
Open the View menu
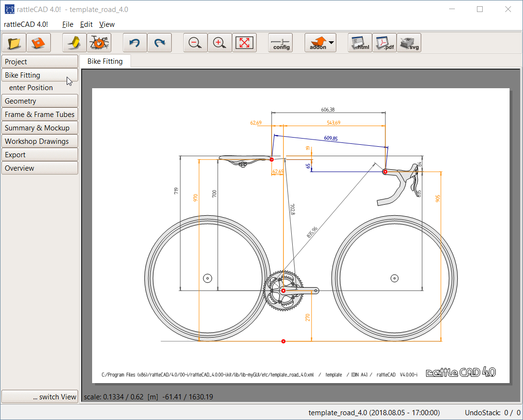tap(107, 24)
